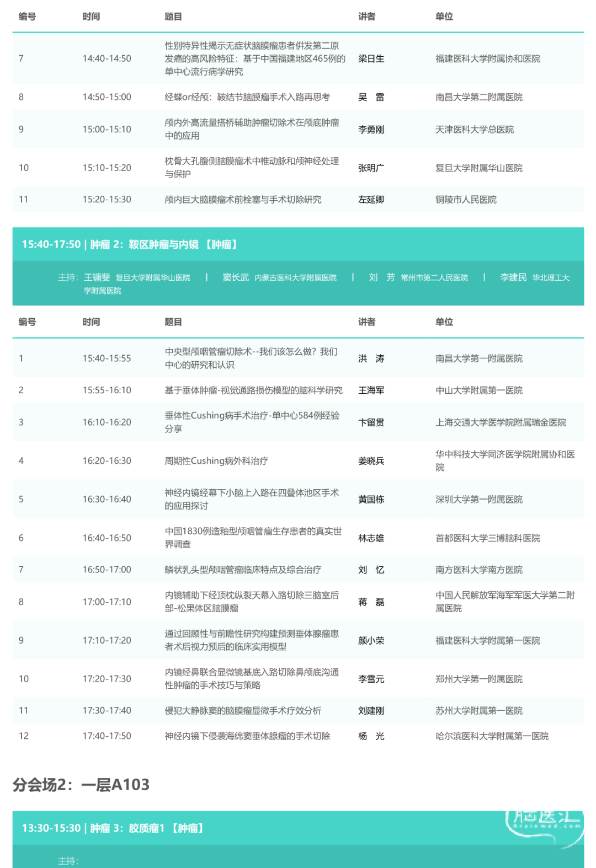The image size is (596, 868).
Task: Click the title beginning 性别特异性揭示无症状脑膜瘤
Action: click(255, 58)
